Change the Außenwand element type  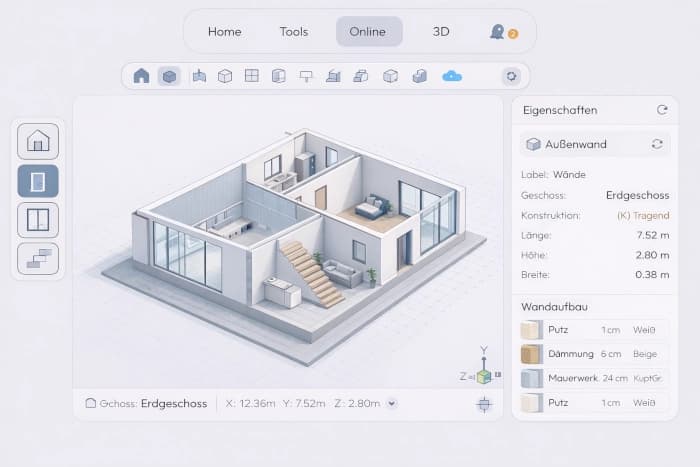(657, 144)
